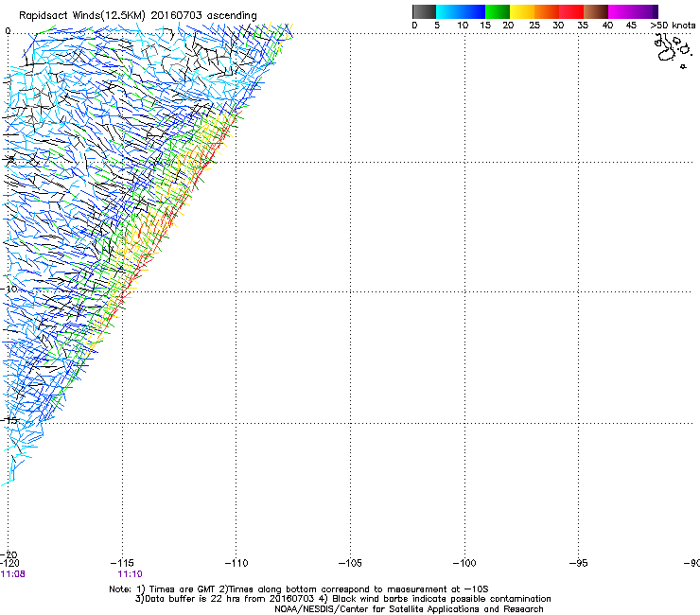This screenshot has height=615, width=700.
Task: Click the -100 longitude axis label
Action: click(464, 563)
